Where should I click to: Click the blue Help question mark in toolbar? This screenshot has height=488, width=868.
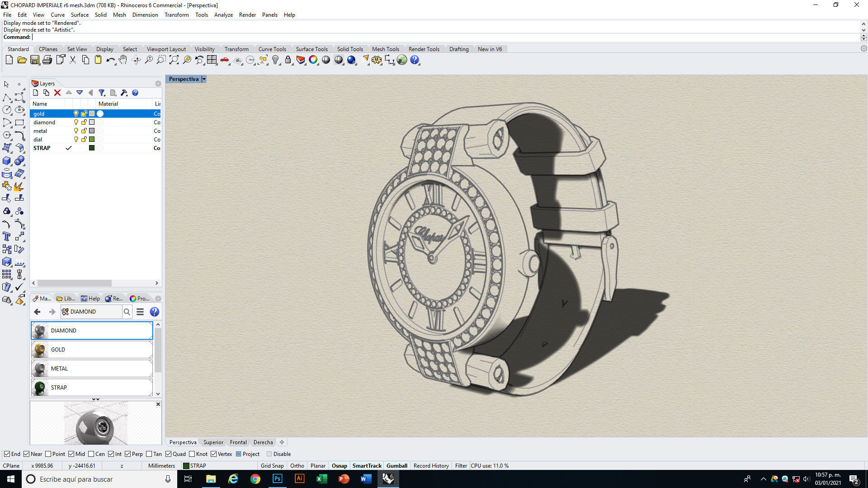click(x=415, y=60)
